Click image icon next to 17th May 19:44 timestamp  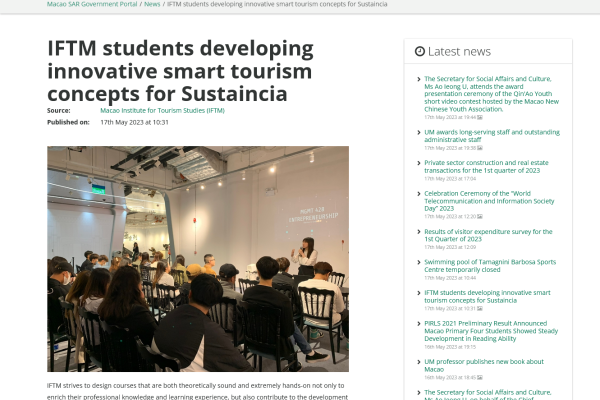point(480,117)
